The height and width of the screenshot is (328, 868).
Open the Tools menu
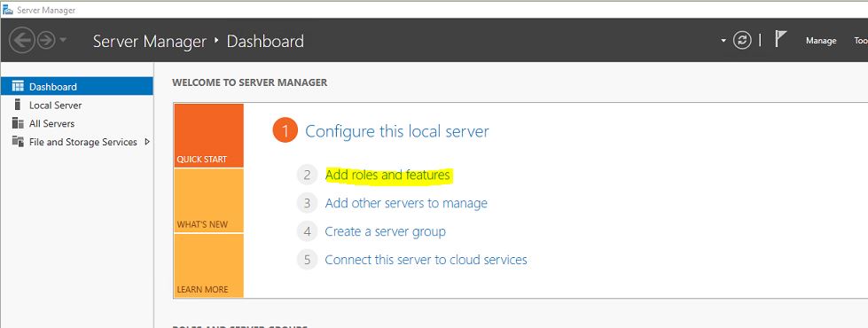pos(860,41)
